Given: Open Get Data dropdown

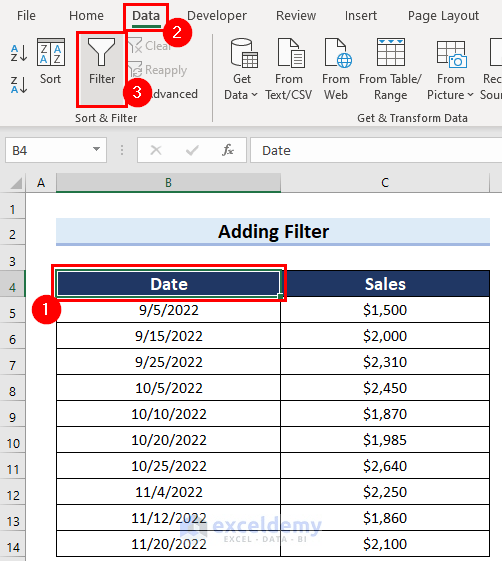Looking at the screenshot, I should 241,69.
